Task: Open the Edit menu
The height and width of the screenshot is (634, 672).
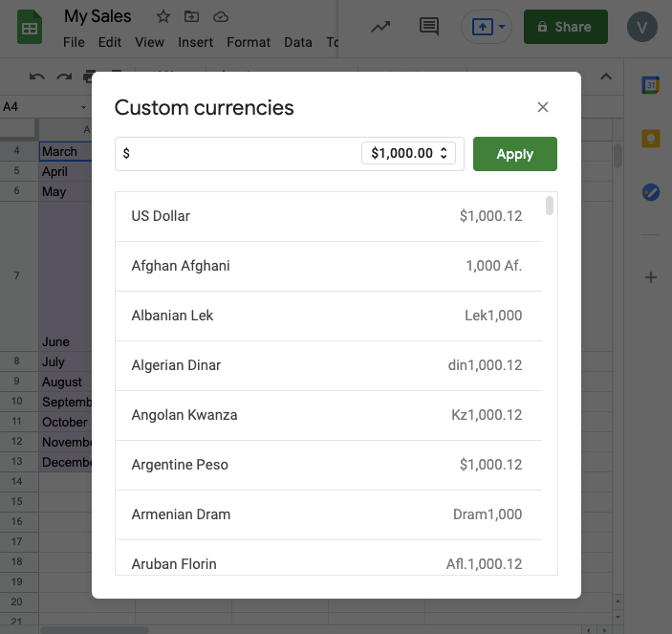Action: click(x=110, y=42)
